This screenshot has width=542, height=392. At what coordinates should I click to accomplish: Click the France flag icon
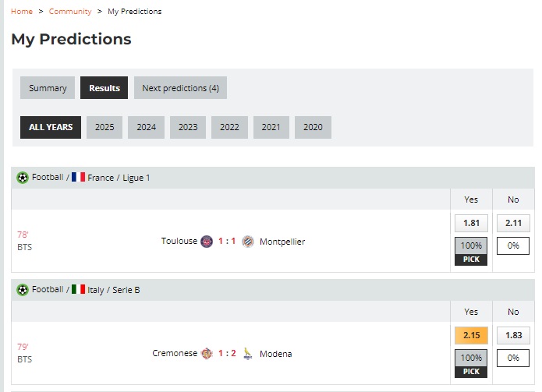[x=78, y=178]
